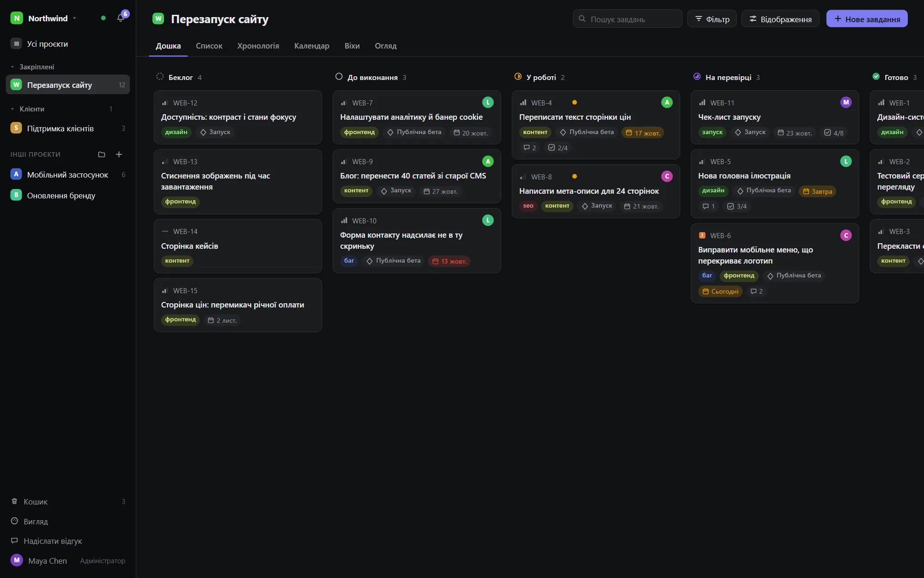Viewport: 924px width, 578px height.
Task: Create new folder in other projects
Action: pyautogui.click(x=102, y=154)
